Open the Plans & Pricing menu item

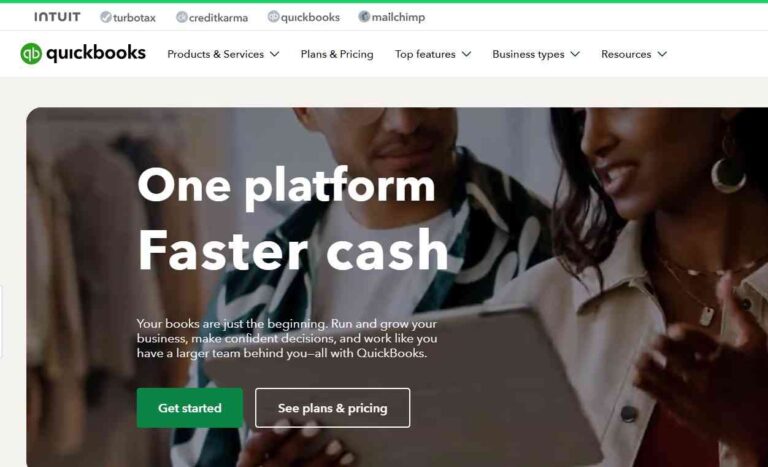pos(337,54)
